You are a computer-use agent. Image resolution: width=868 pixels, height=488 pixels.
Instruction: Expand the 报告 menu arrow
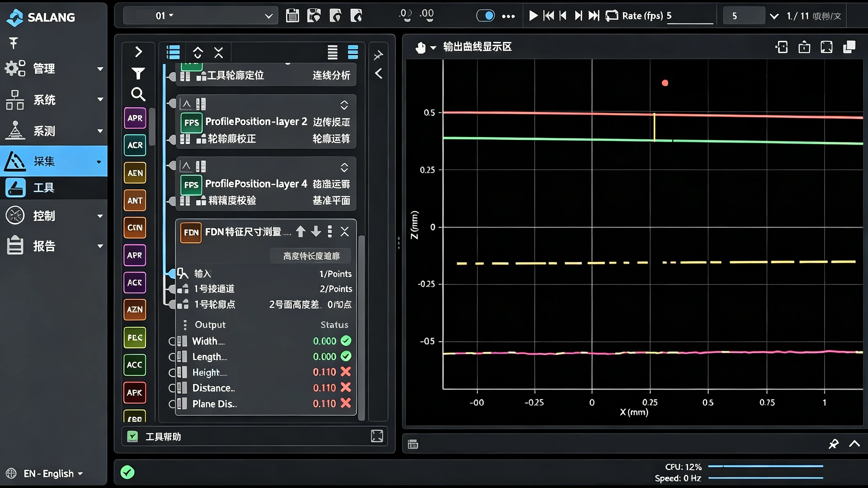(x=100, y=246)
